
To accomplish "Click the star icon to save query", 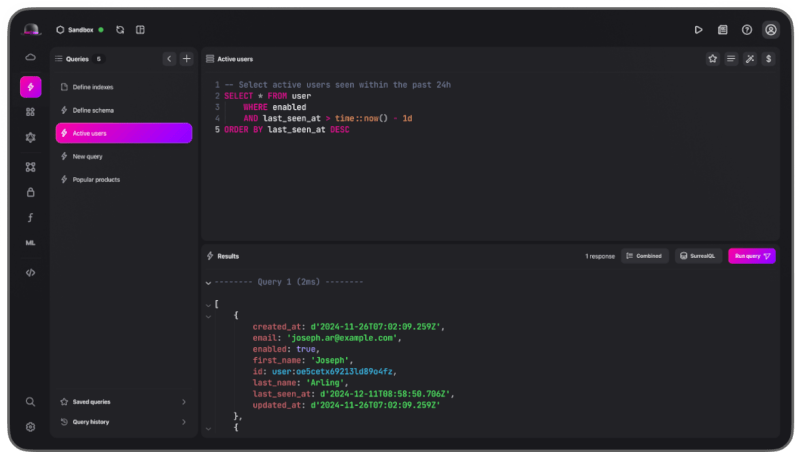I will (713, 59).
